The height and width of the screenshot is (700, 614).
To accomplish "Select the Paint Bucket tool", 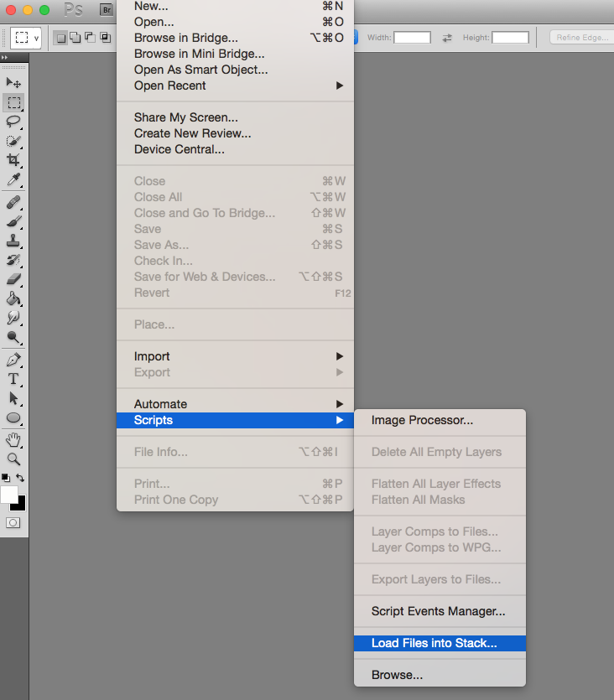I will [x=13, y=298].
